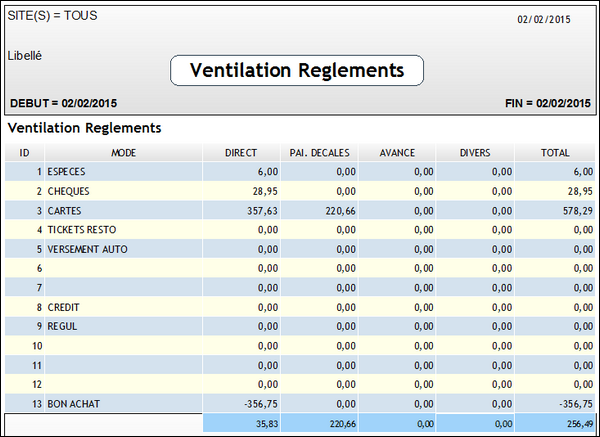This screenshot has width=600, height=437.
Task: Click the Ventilation Reglements title box
Action: click(297, 70)
